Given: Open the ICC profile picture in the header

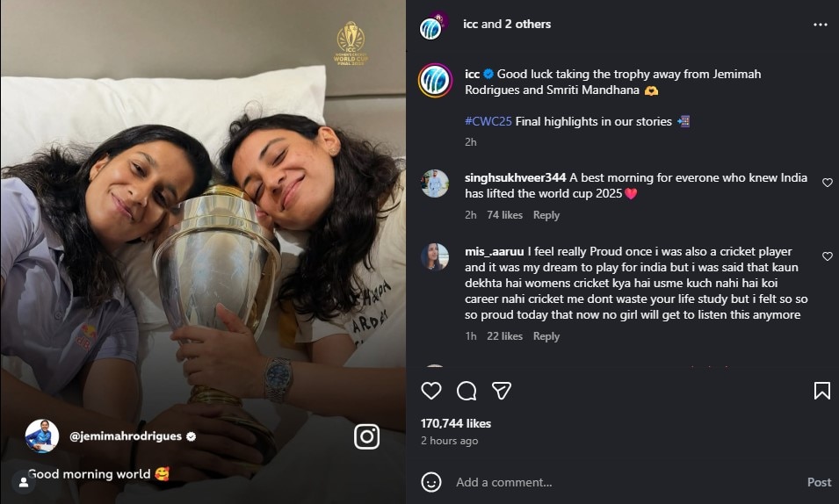Looking at the screenshot, I should pos(431,26).
